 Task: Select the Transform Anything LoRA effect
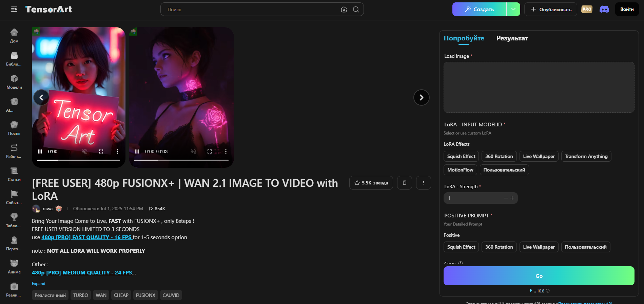[x=586, y=156]
